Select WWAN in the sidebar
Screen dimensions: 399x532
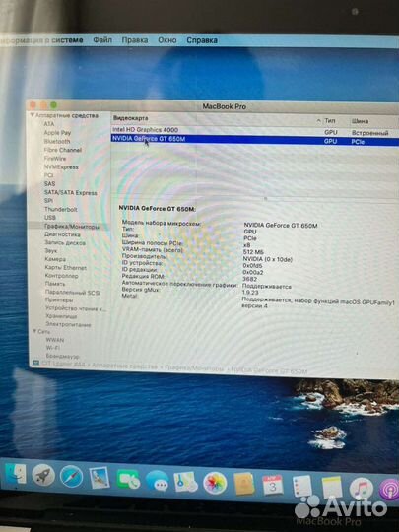tap(55, 340)
